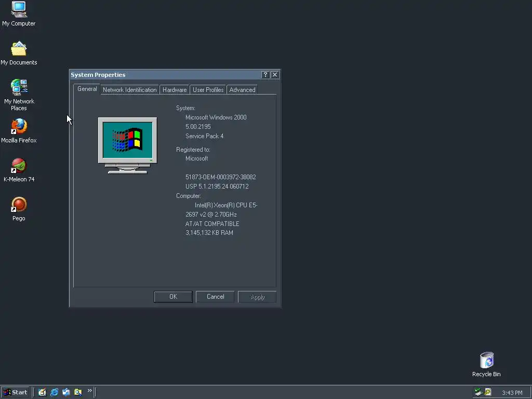Click the Windows logo monitor image
This screenshot has height=399, width=532.
pyautogui.click(x=128, y=145)
